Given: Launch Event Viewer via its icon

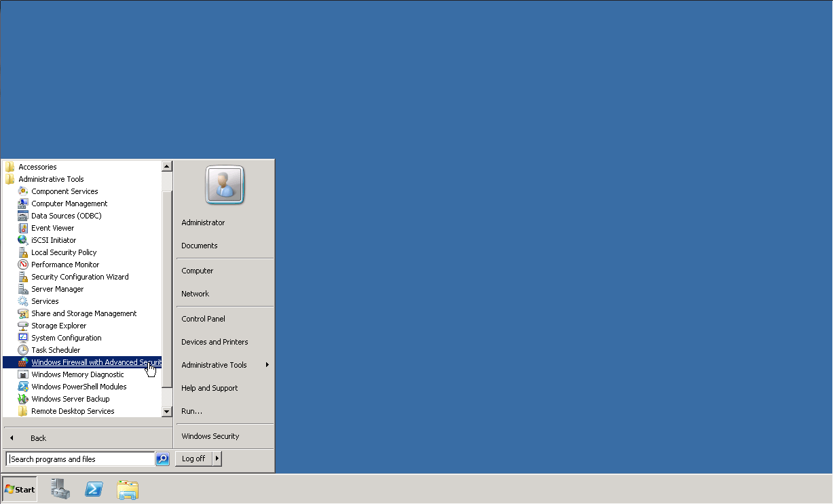Looking at the screenshot, I should click(x=23, y=228).
